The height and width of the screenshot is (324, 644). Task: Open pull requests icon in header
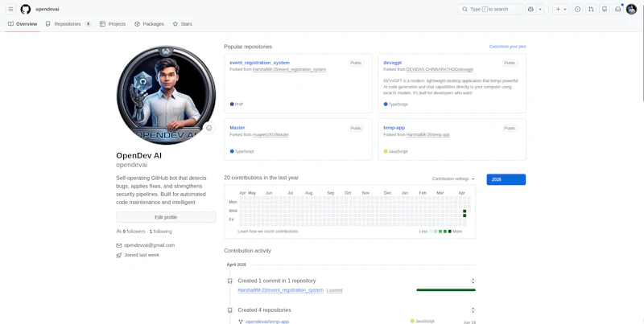pyautogui.click(x=591, y=9)
